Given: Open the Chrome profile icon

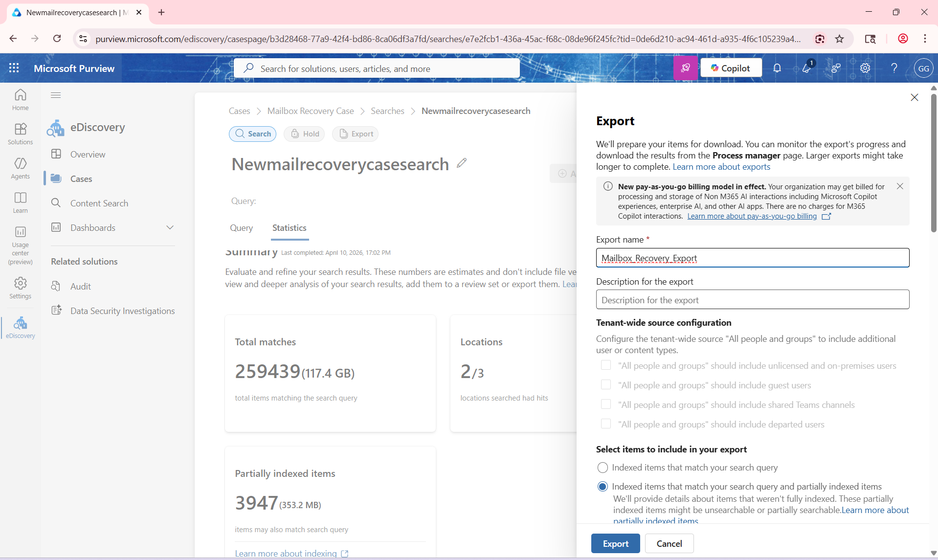Looking at the screenshot, I should (903, 39).
